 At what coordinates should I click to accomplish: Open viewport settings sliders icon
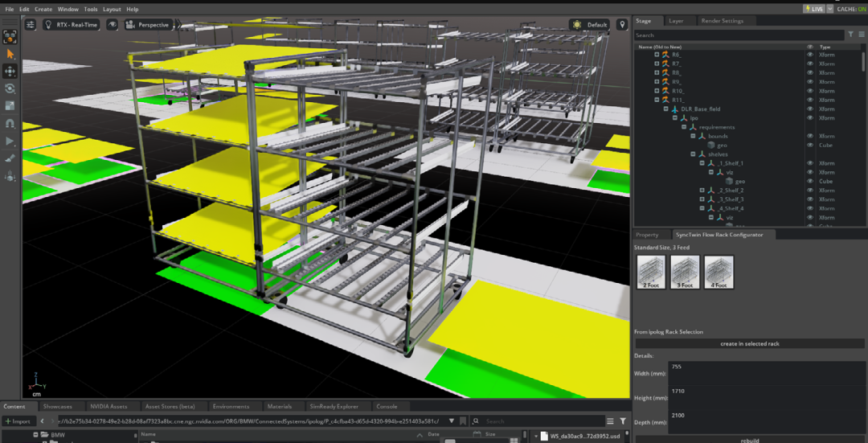[x=31, y=25]
